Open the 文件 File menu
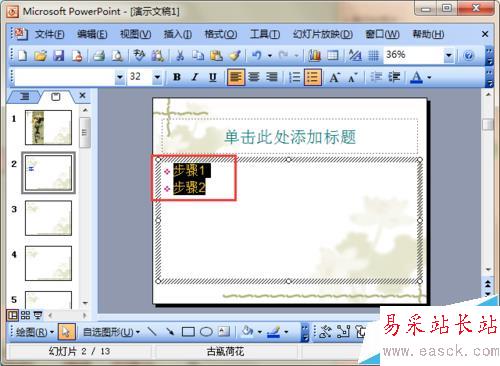 click(50, 34)
